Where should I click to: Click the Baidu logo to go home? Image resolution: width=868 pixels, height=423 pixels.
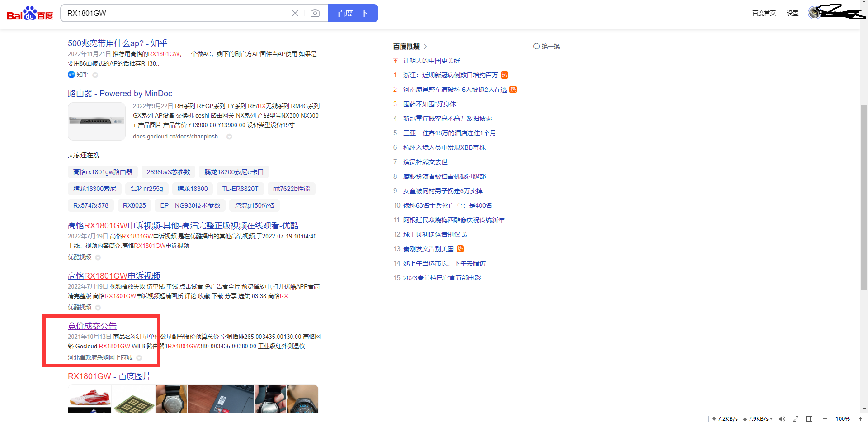30,14
